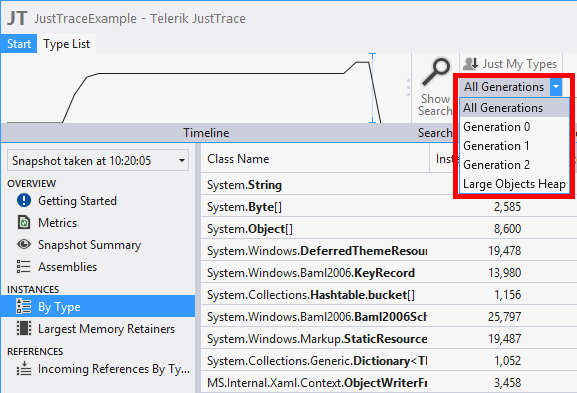Click the Getting Started exclamation icon

24,201
